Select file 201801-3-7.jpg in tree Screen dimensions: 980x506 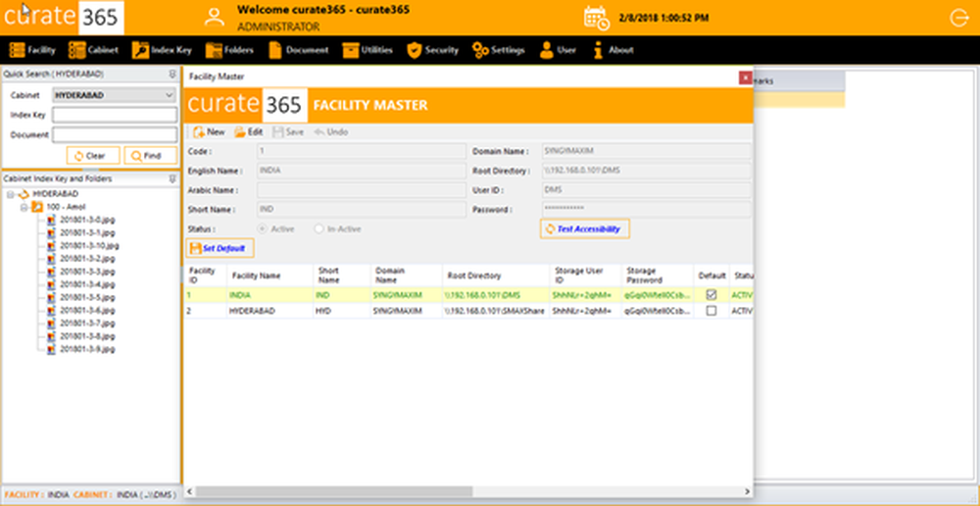87,324
